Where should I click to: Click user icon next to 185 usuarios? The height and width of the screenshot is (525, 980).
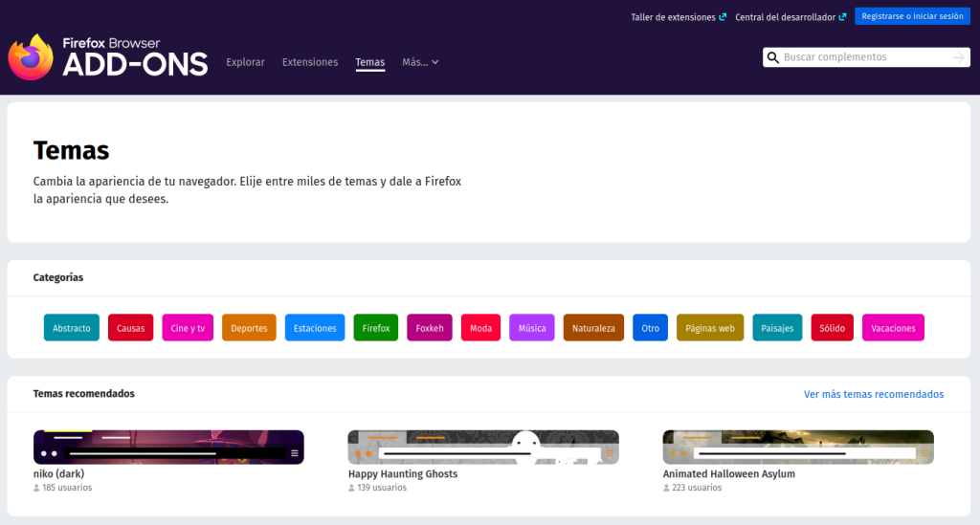[x=36, y=488]
